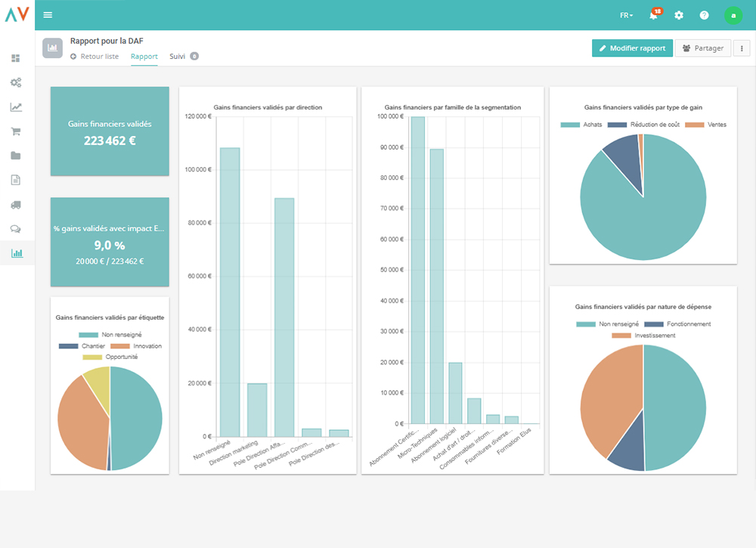Open the help question mark icon
The height and width of the screenshot is (548, 756).
(x=705, y=15)
